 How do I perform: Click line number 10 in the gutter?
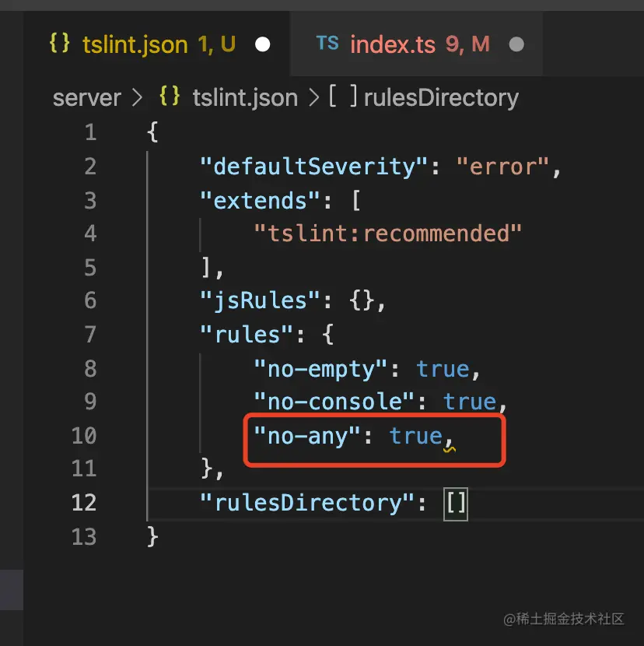84,436
